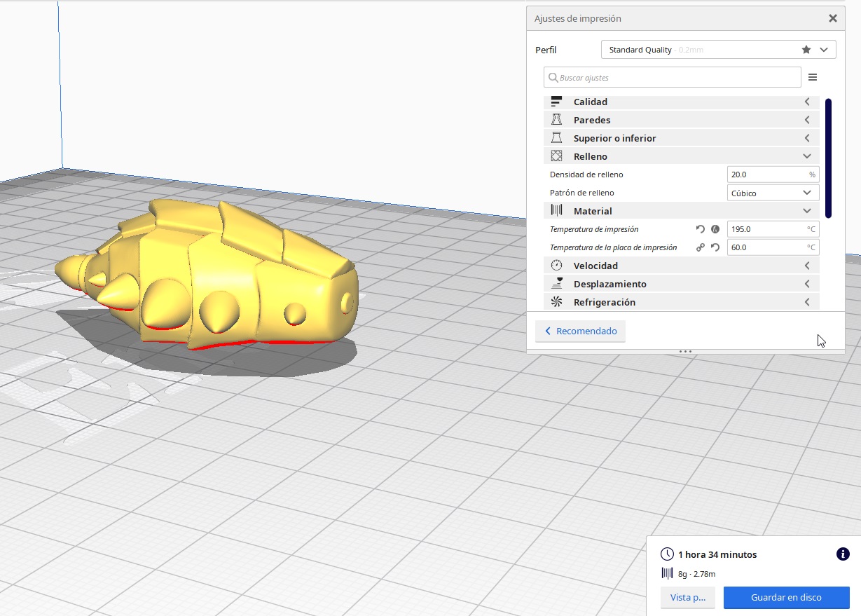This screenshot has width=861, height=616.
Task: Click the Velocidad speedometer icon
Action: [556, 266]
